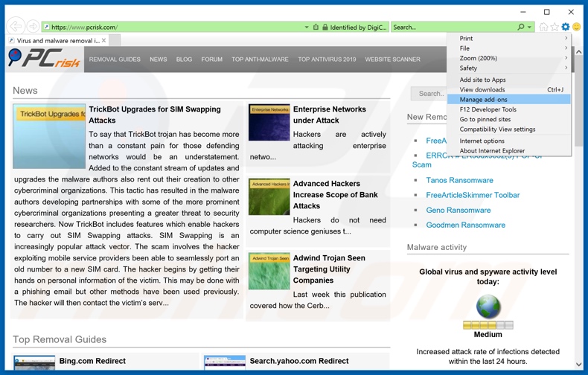The image size is (588, 375).
Task: Click Enterprise Networks article thumbnail
Action: [x=269, y=122]
